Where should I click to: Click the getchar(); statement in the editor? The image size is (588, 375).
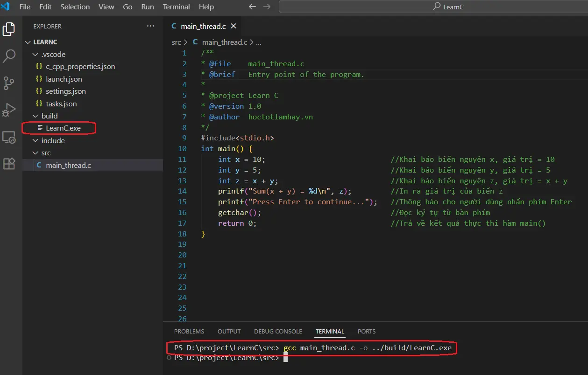[239, 212]
